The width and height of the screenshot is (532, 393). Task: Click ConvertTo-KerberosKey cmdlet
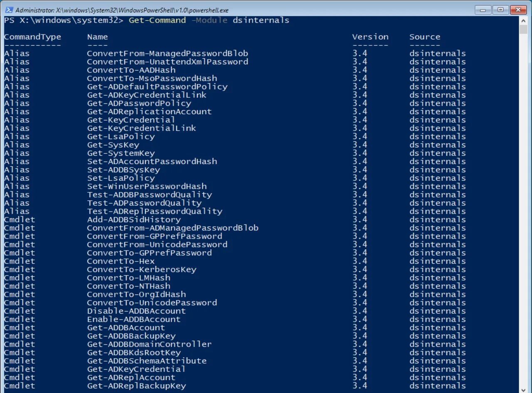(142, 270)
